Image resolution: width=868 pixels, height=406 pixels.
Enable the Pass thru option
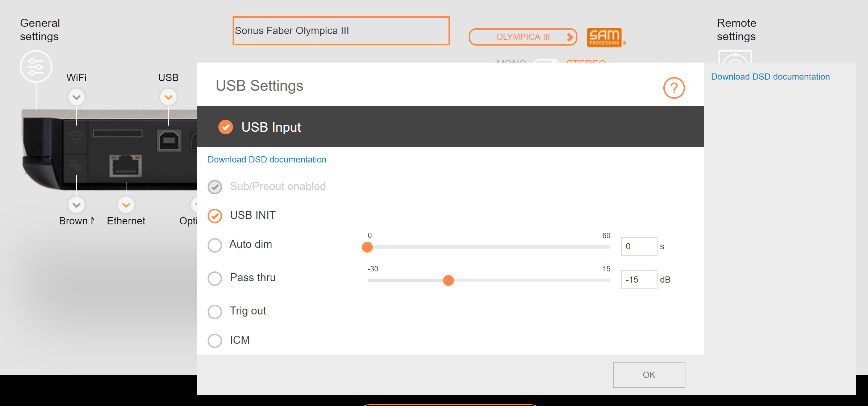(215, 278)
